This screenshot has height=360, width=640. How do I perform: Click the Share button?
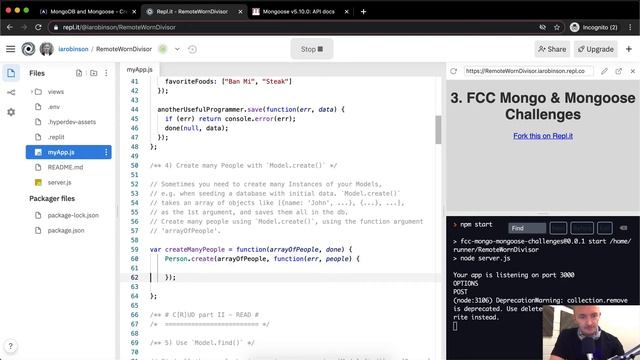[552, 49]
